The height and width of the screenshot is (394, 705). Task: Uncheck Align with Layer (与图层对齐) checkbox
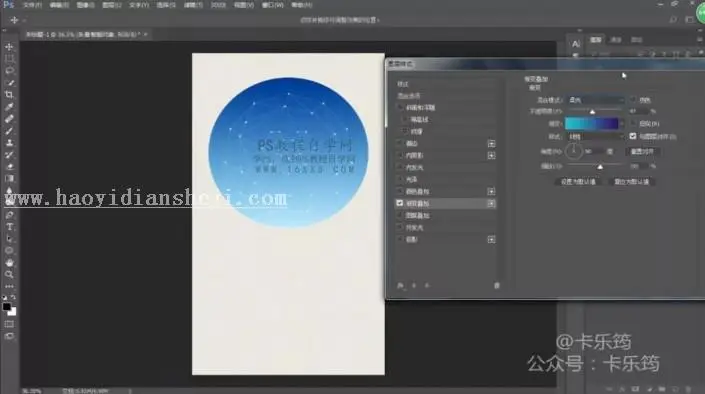[x=633, y=136]
